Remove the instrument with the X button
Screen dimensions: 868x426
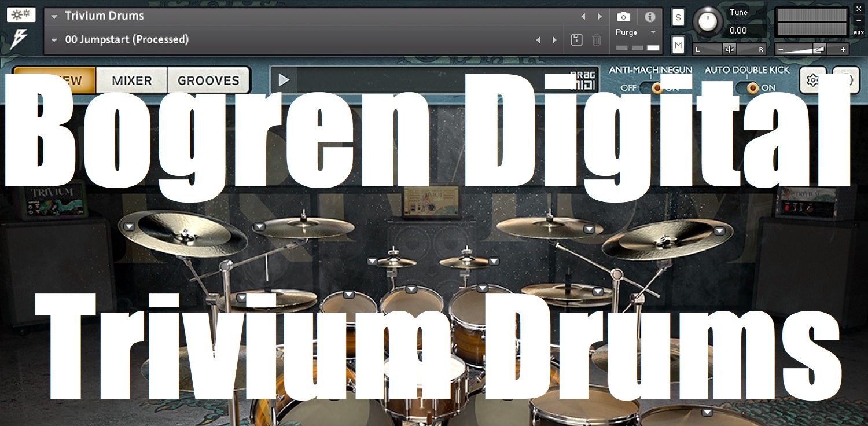pyautogui.click(x=858, y=9)
